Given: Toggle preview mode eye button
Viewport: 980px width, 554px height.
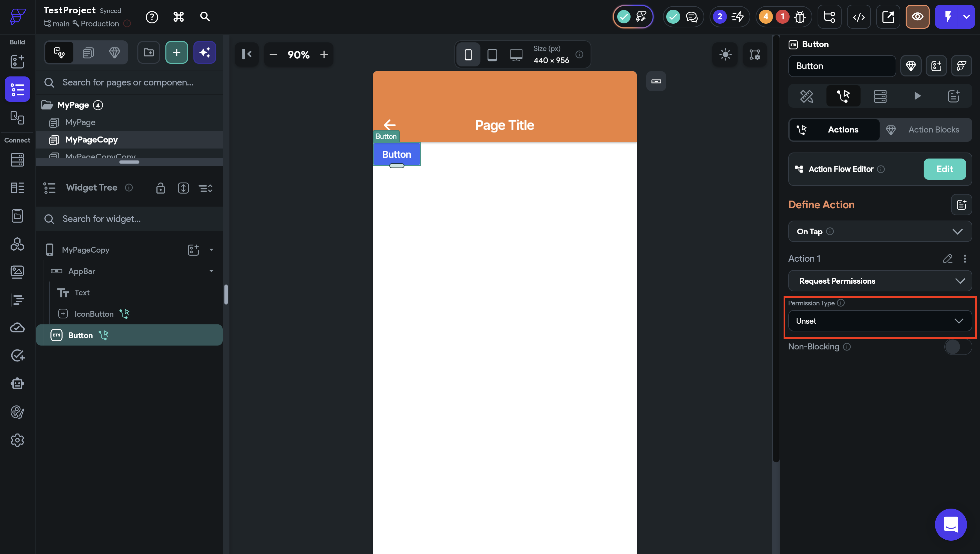Looking at the screenshot, I should point(917,17).
